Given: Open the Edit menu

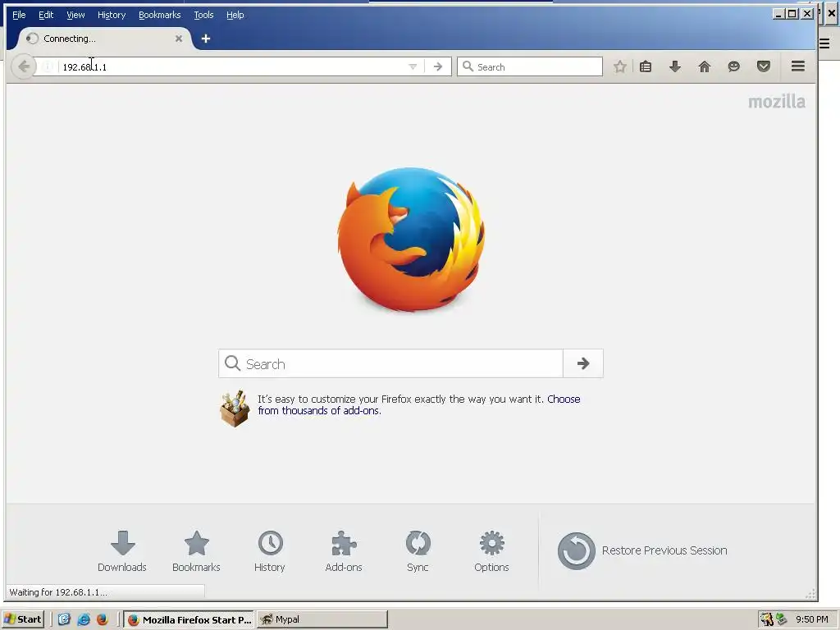Looking at the screenshot, I should tap(46, 15).
